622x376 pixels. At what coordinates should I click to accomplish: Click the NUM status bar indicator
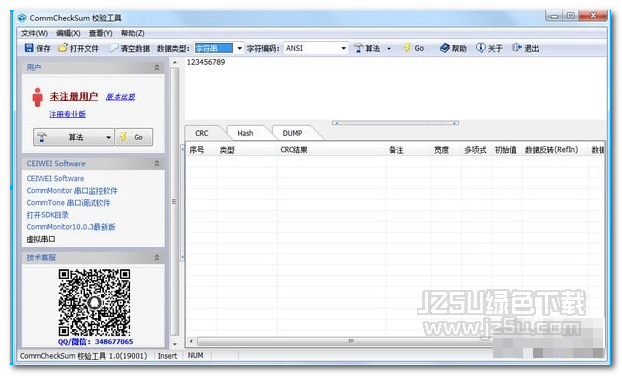pyautogui.click(x=196, y=355)
